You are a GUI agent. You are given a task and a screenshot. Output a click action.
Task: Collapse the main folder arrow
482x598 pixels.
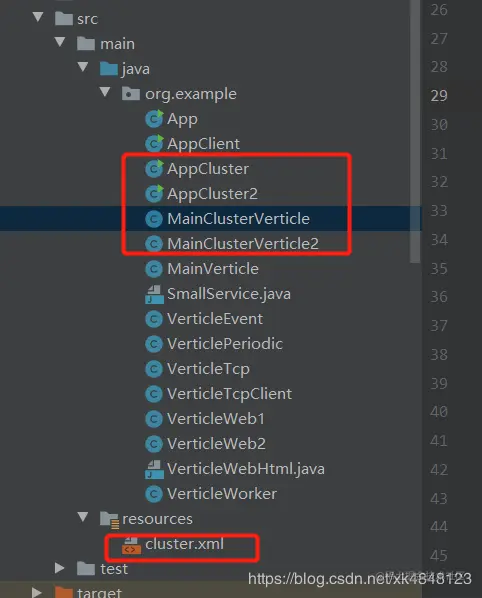(60, 42)
